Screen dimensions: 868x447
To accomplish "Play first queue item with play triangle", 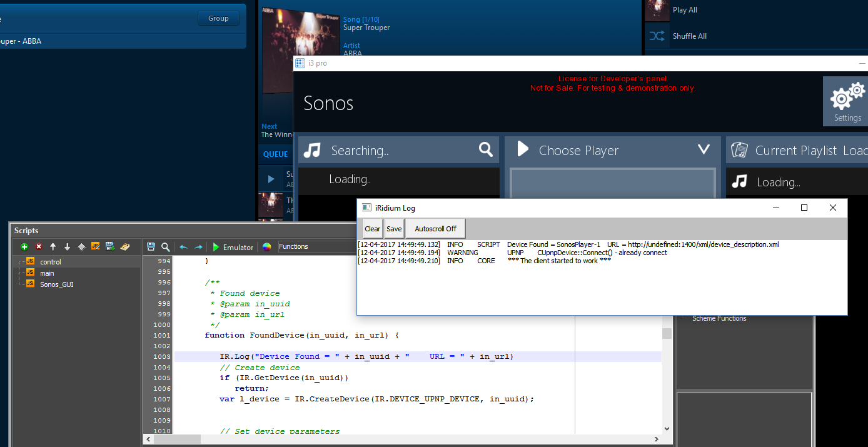I will point(271,179).
